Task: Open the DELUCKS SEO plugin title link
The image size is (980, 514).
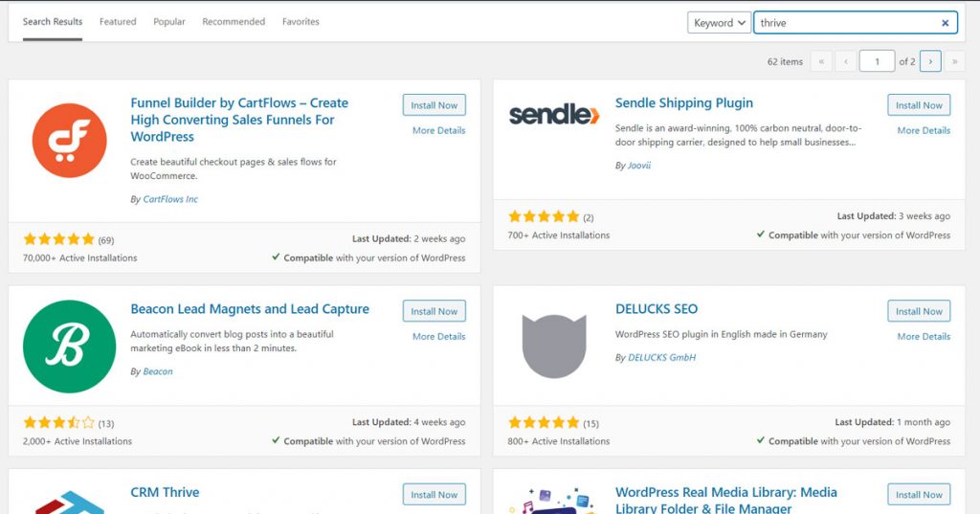Action: click(x=657, y=309)
